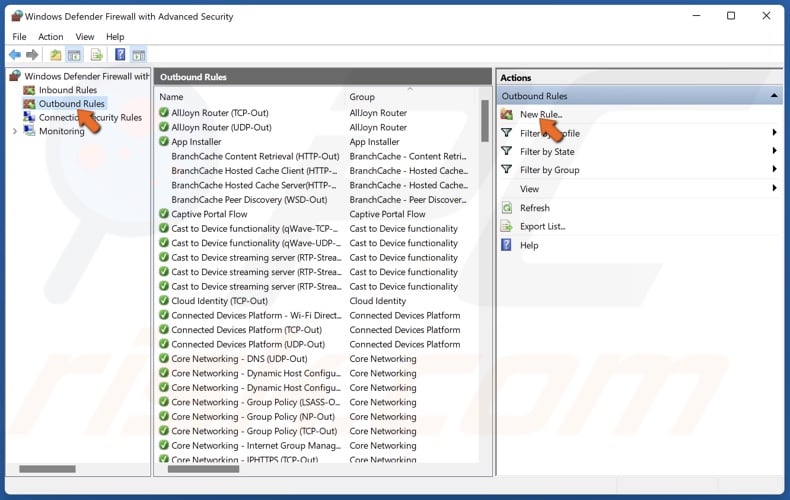Open the Filter by State submenu arrow
The height and width of the screenshot is (500, 790).
774,151
